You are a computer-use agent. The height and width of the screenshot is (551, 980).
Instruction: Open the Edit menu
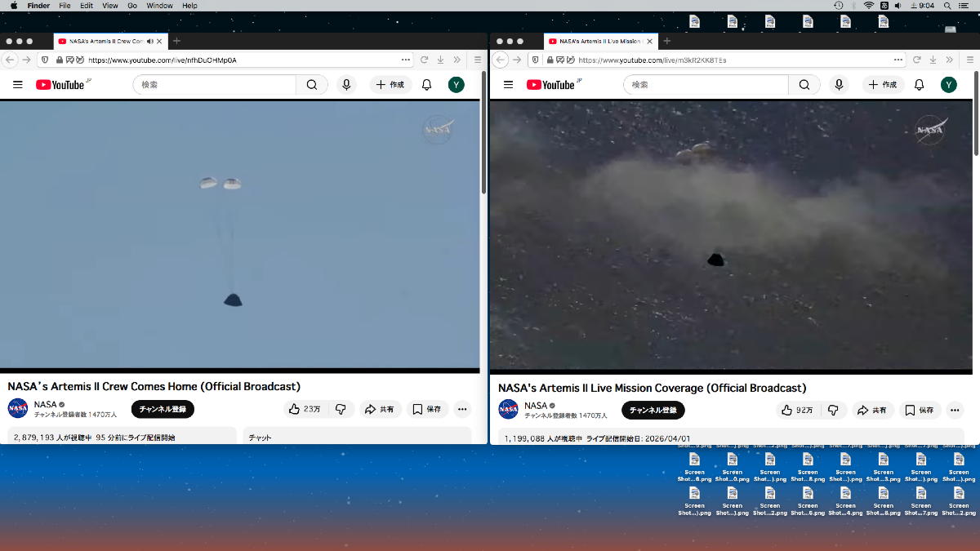coord(87,6)
